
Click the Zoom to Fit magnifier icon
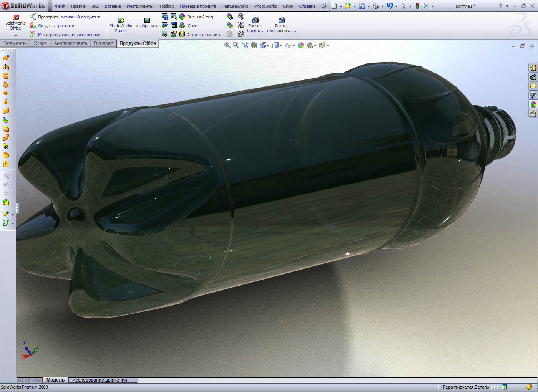pyautogui.click(x=227, y=45)
